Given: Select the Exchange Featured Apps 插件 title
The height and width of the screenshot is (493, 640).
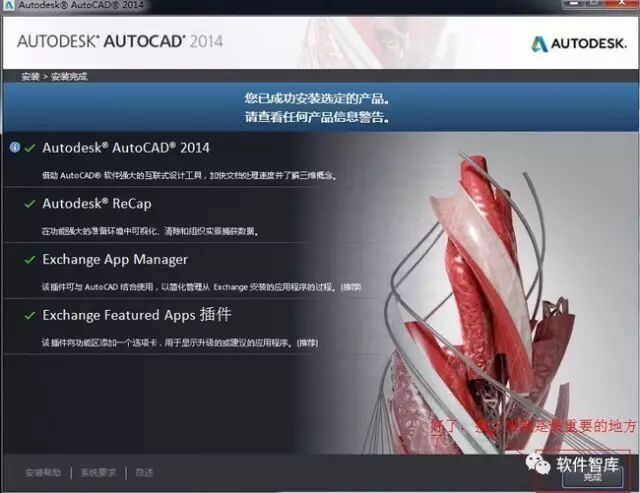Looking at the screenshot, I should point(137,315).
